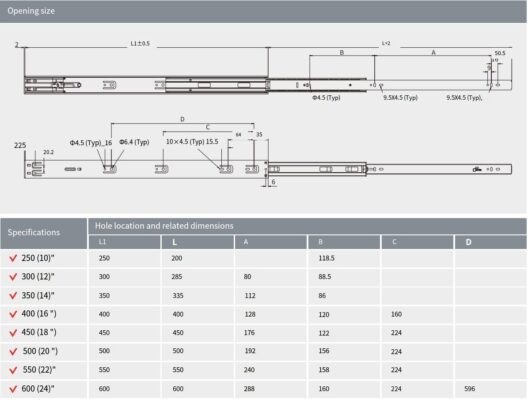The height and width of the screenshot is (400, 528).
Task: Click the value 158 in column B
Action: pyautogui.click(x=324, y=370)
